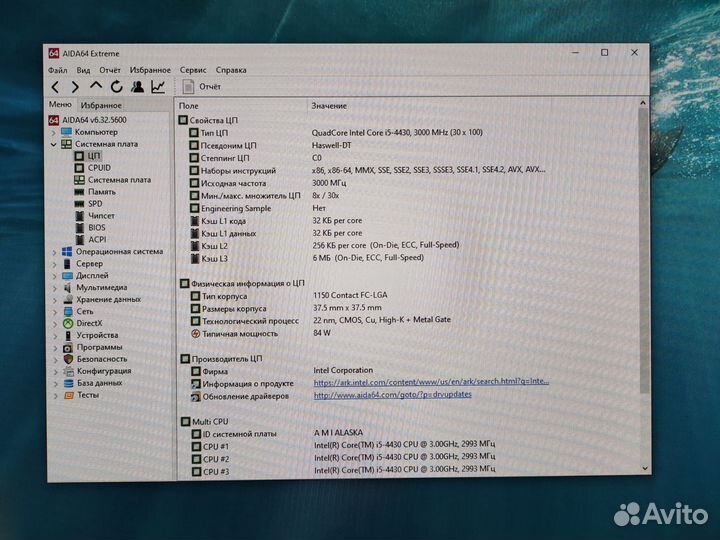Click the Компьютер monitor icon
Screen dimensions: 720x540
tap(67, 132)
